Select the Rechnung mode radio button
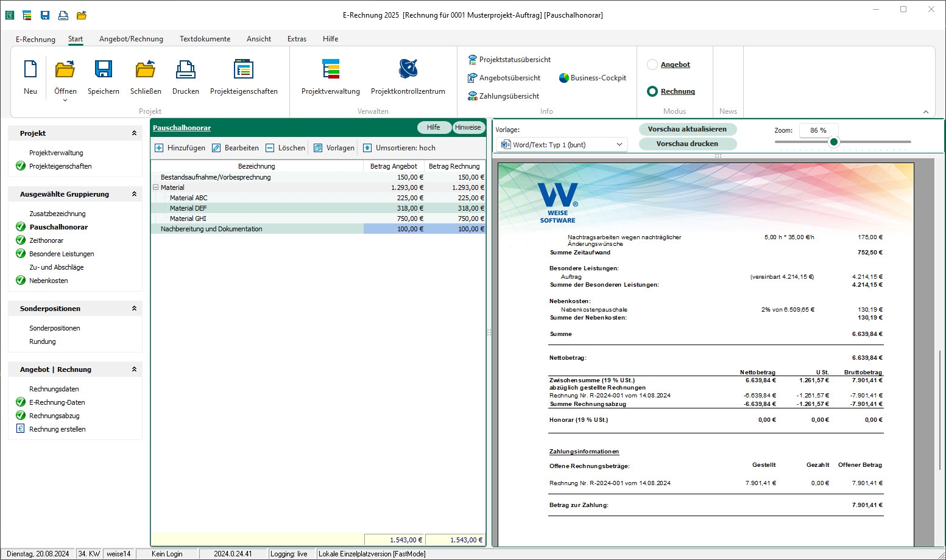Viewport: 946px width, 560px height. [652, 91]
